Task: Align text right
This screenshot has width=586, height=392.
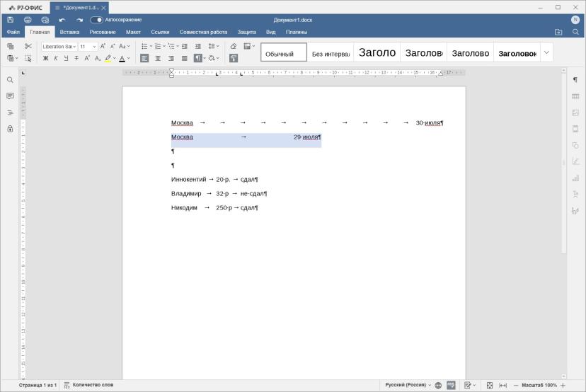Action: tap(171, 58)
